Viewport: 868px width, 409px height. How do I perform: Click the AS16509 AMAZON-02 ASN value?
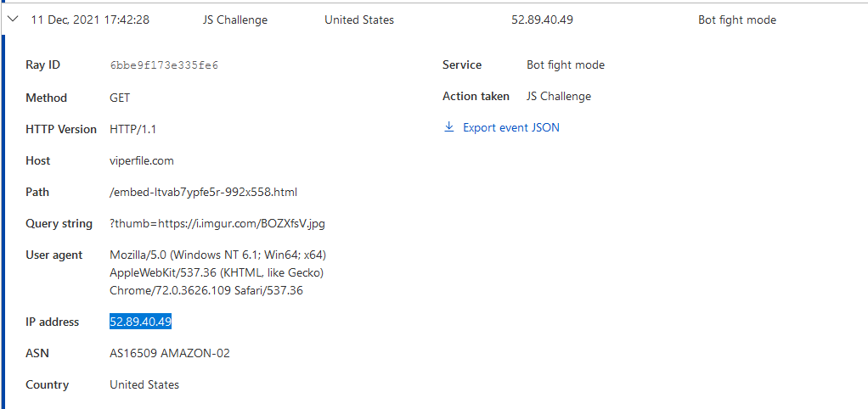click(x=170, y=353)
